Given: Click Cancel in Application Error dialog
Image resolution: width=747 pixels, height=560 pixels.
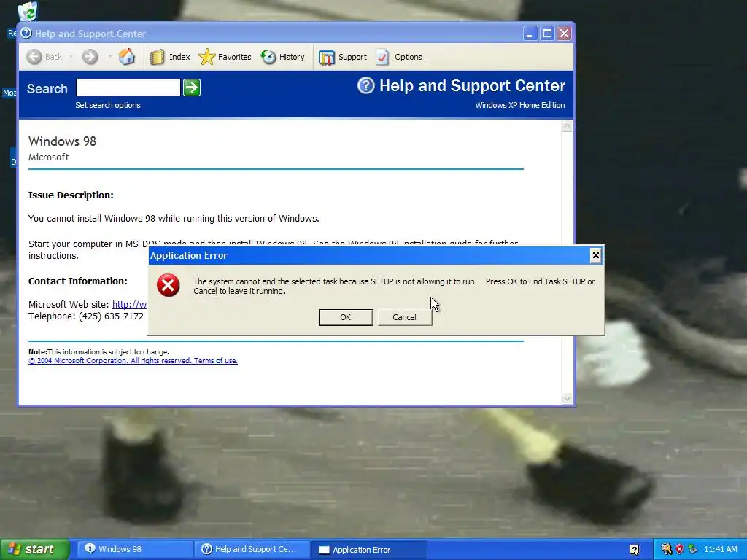Looking at the screenshot, I should [404, 317].
